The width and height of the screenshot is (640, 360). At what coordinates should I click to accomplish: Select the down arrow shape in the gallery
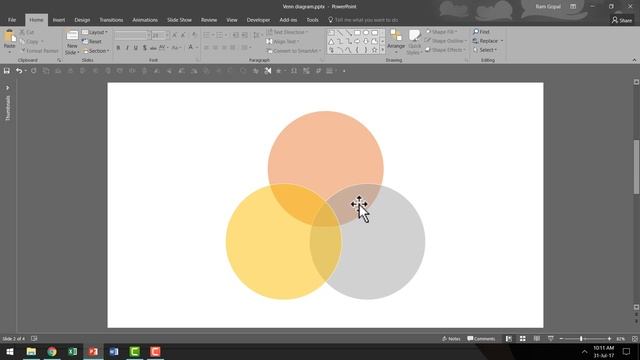(366, 41)
